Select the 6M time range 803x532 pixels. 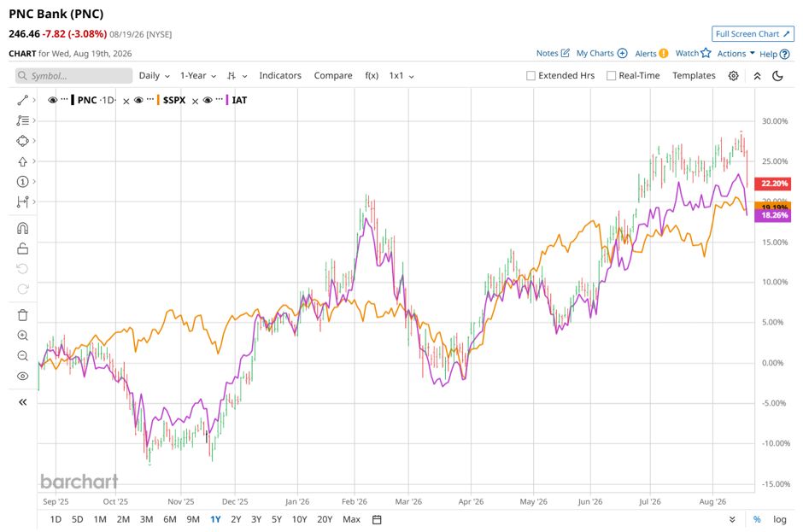point(169,520)
